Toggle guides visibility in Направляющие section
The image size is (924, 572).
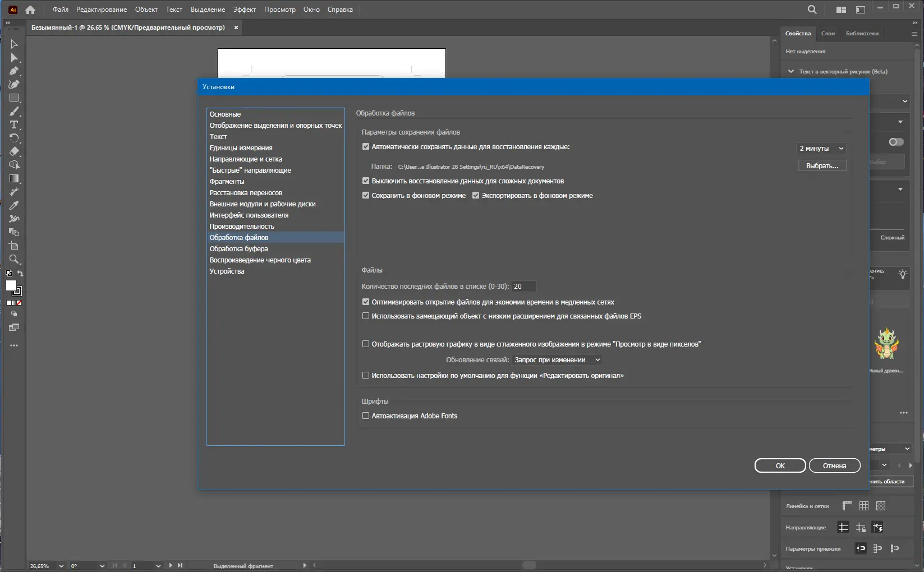[x=844, y=527]
